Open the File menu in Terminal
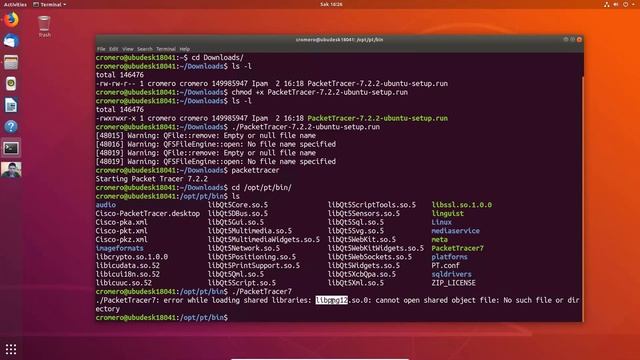The width and height of the screenshot is (640, 360). click(101, 49)
